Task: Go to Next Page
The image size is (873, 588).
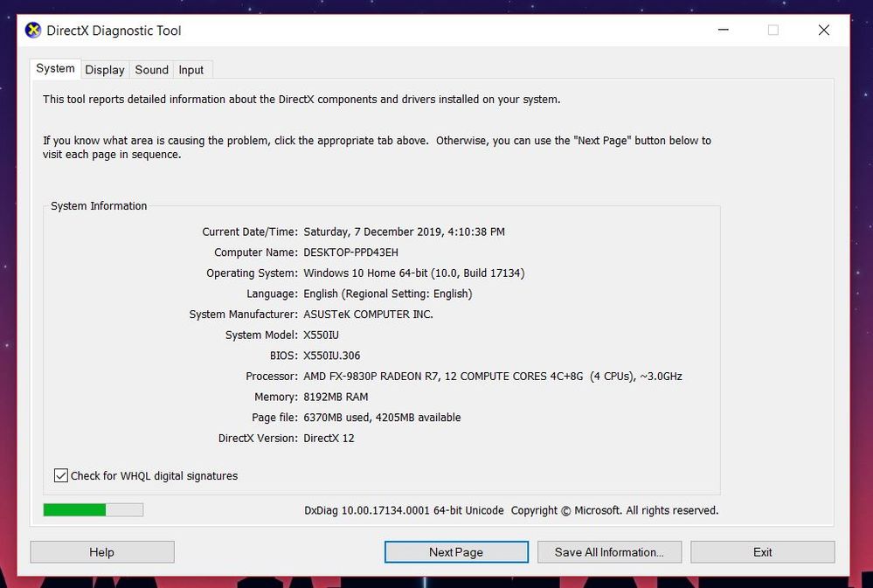Action: (x=456, y=552)
